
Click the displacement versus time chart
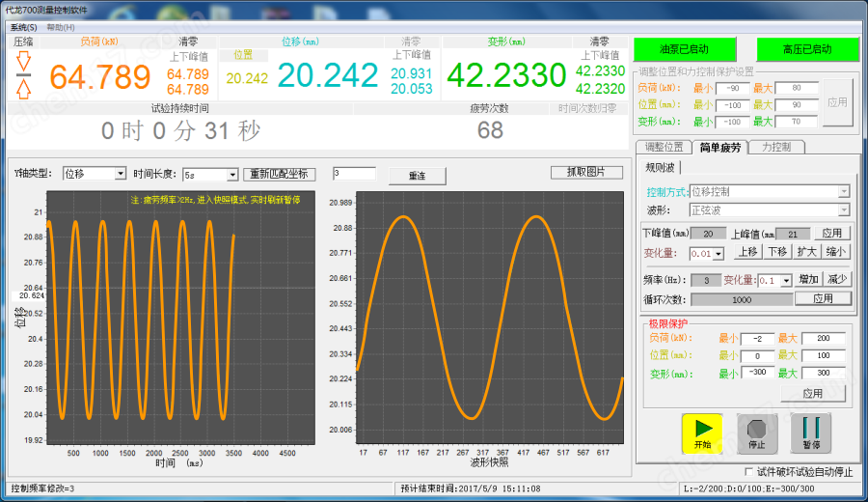pyautogui.click(x=181, y=318)
